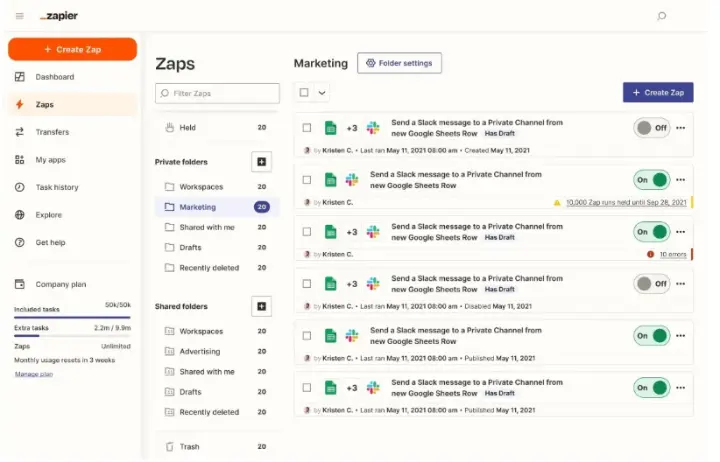The width and height of the screenshot is (720, 462).
Task: Open Workspaces under Private folders
Action: 217,186
